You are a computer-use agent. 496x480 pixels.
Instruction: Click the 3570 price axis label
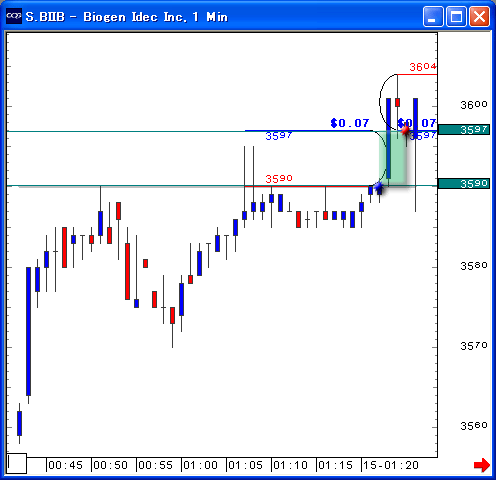pyautogui.click(x=474, y=346)
